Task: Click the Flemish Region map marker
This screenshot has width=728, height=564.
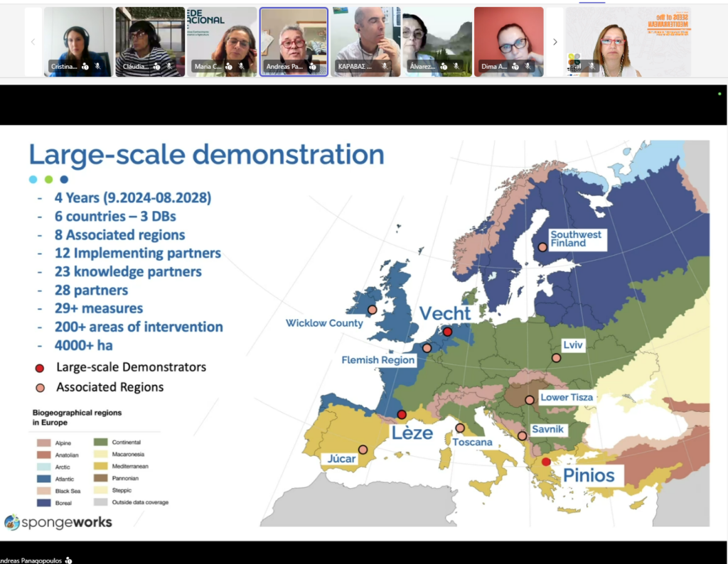Action: coord(427,348)
